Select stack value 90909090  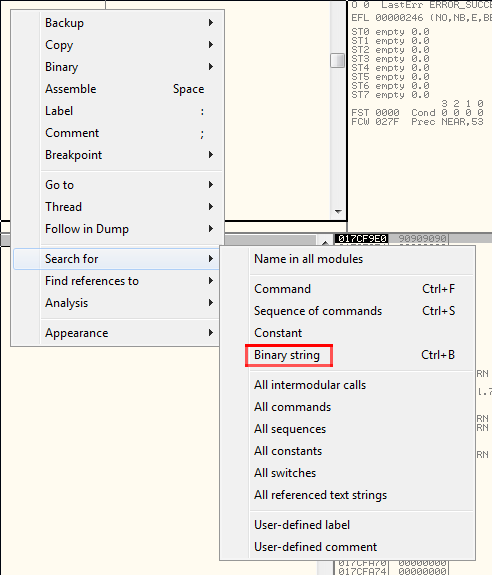point(422,239)
